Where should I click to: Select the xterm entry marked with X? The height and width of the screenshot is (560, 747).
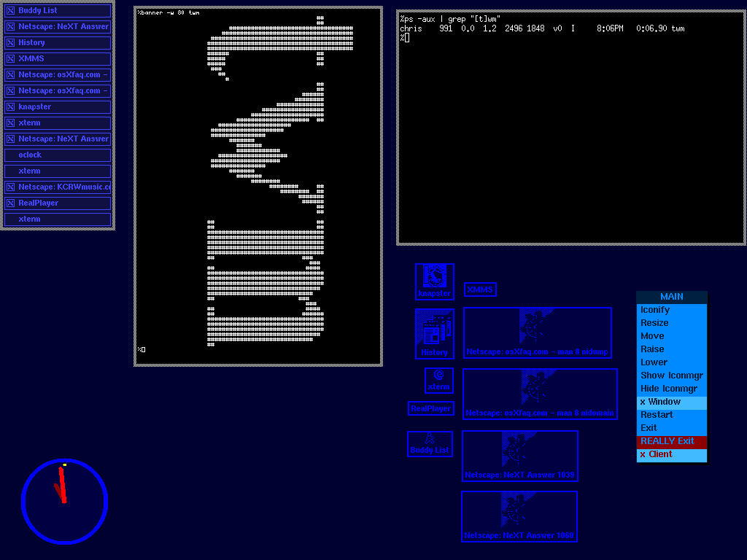click(x=58, y=122)
